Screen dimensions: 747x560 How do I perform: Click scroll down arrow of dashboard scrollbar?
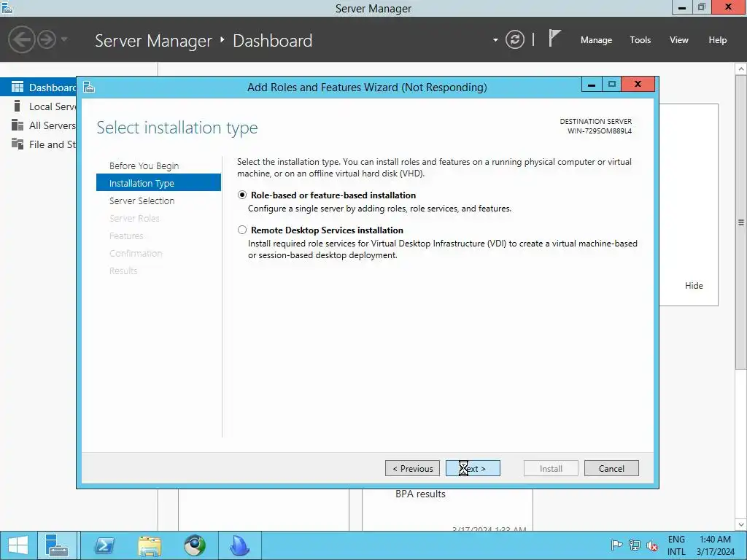tap(741, 525)
